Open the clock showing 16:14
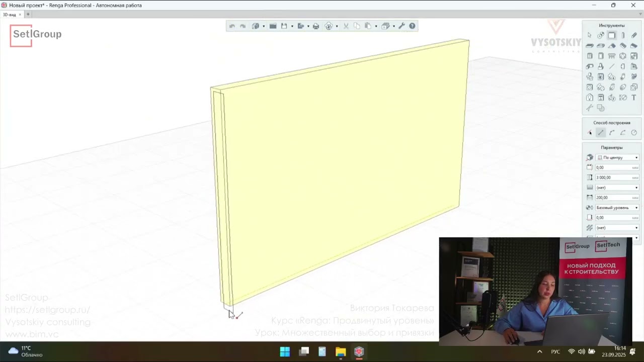Viewport: 644px width, 362px height. [x=614, y=351]
